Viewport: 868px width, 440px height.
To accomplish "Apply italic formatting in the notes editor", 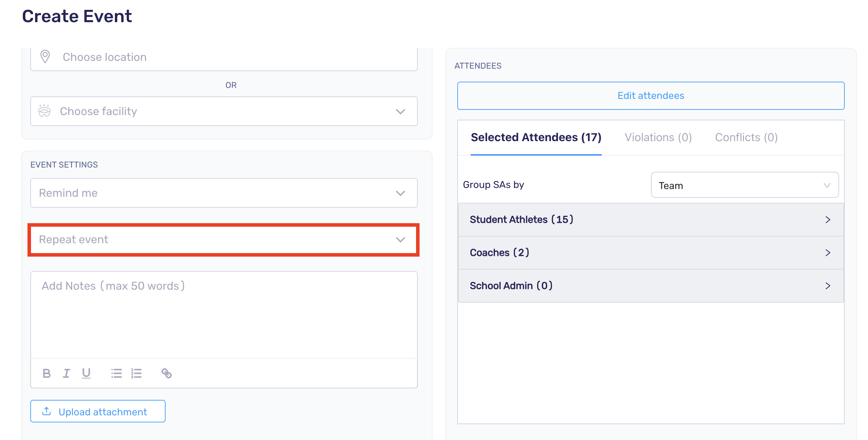I will [x=66, y=373].
